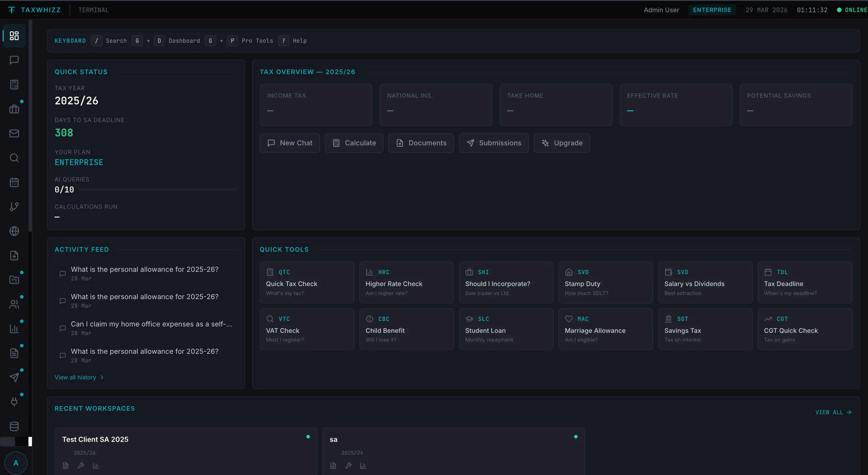Screen dimensions: 868x475
Task: Open the Documents button
Action: (421, 143)
